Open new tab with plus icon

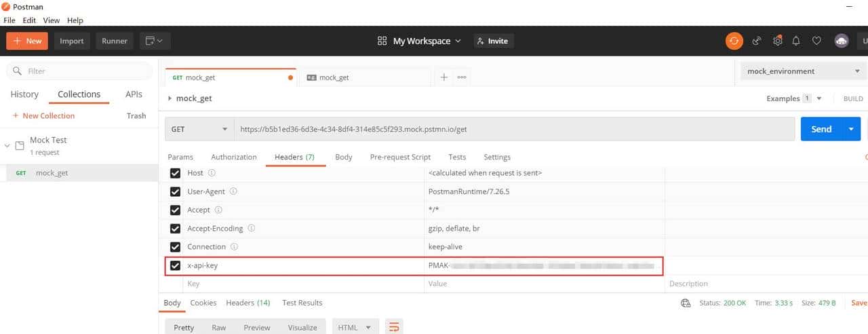coord(444,77)
